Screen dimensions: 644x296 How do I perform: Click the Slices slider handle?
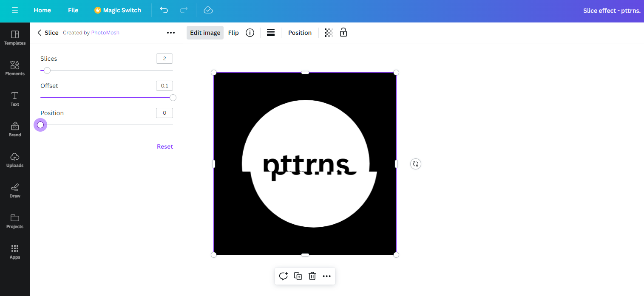point(47,70)
